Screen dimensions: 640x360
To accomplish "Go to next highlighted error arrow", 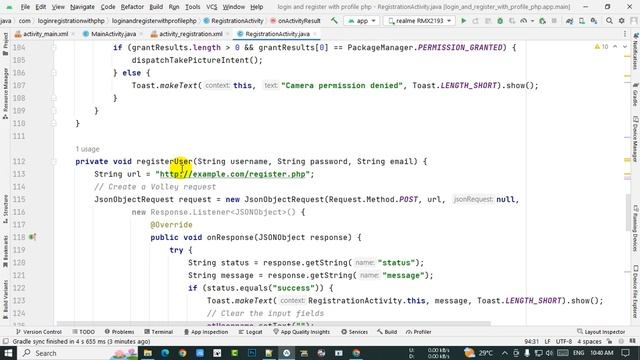I will 624,47.
